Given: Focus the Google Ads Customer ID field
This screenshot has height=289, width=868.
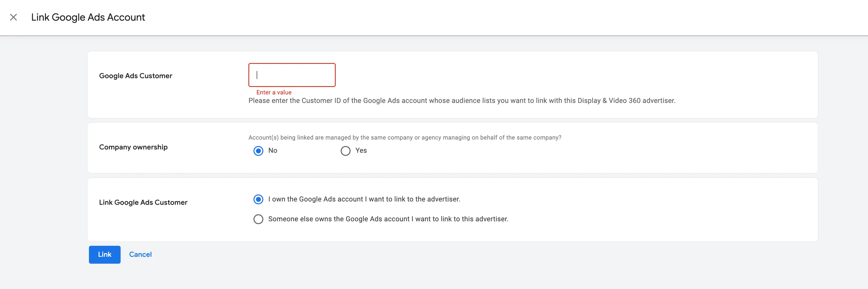Looking at the screenshot, I should (292, 75).
